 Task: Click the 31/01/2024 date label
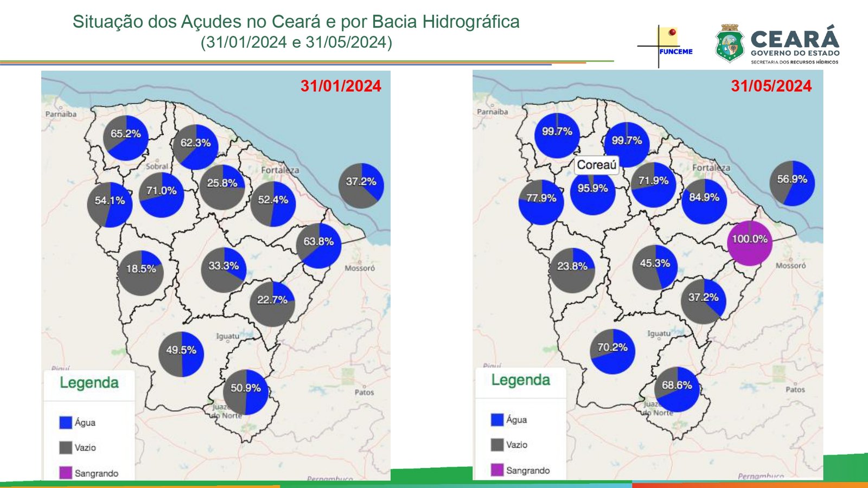coord(341,86)
